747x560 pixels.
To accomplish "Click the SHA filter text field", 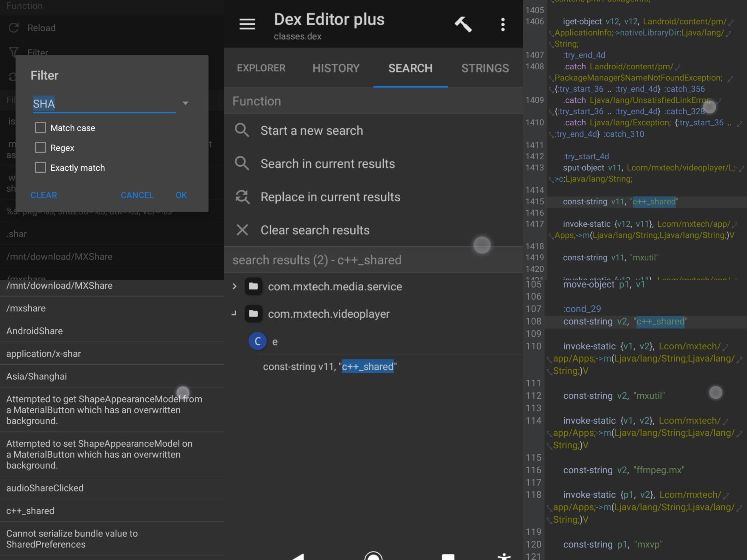I will tap(104, 103).
